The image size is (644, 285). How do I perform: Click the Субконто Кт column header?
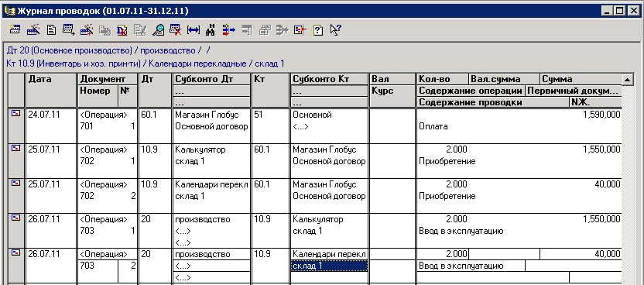point(330,79)
